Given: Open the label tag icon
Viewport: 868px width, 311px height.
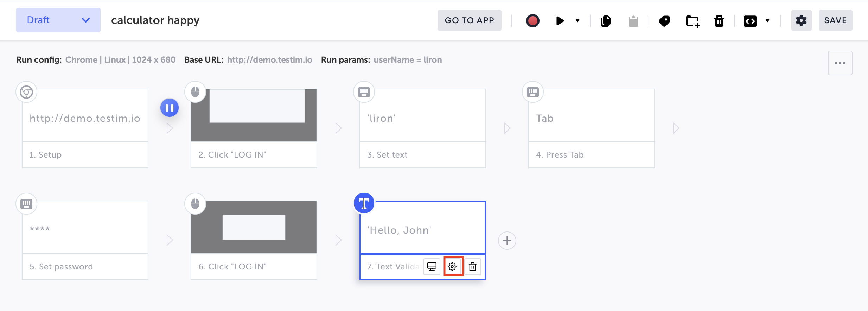Looking at the screenshot, I should (x=664, y=21).
